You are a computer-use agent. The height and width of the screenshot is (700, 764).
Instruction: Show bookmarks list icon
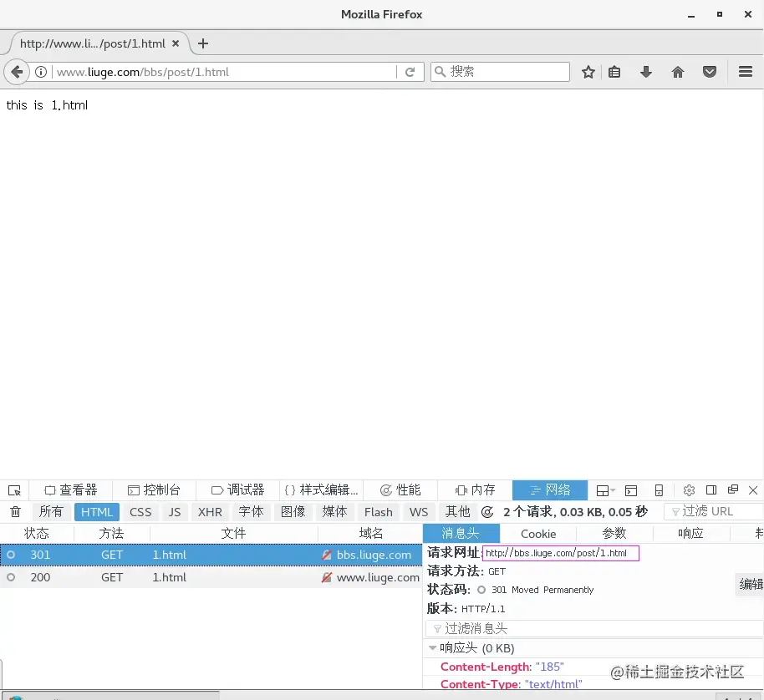[x=614, y=72]
